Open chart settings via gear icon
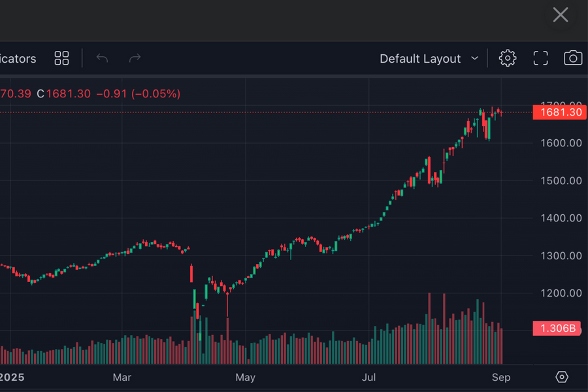 (507, 58)
